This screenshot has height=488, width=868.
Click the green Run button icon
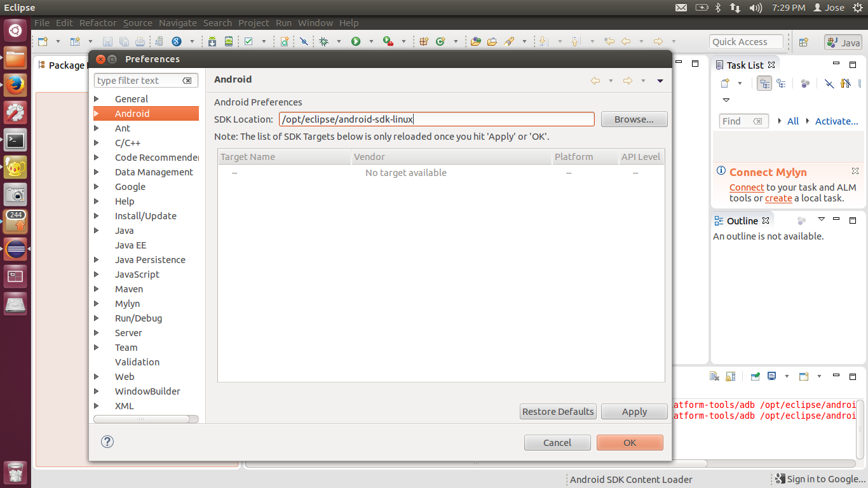click(x=356, y=41)
